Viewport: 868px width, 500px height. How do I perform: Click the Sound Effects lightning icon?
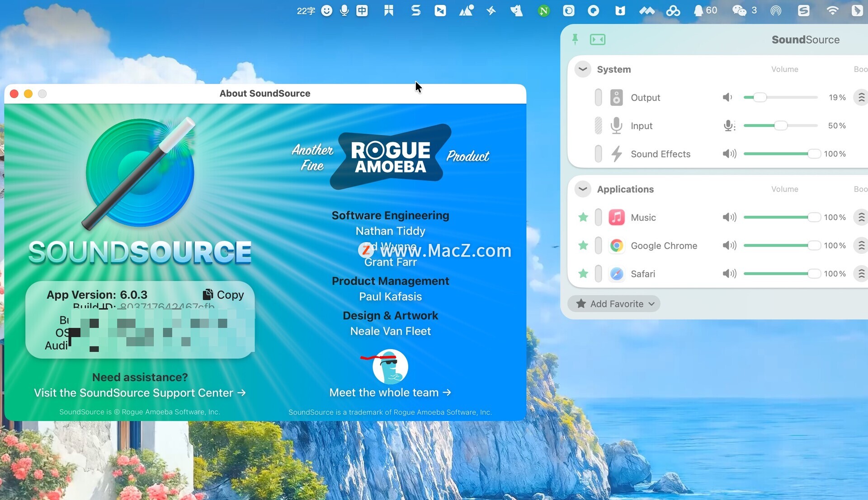(x=617, y=154)
